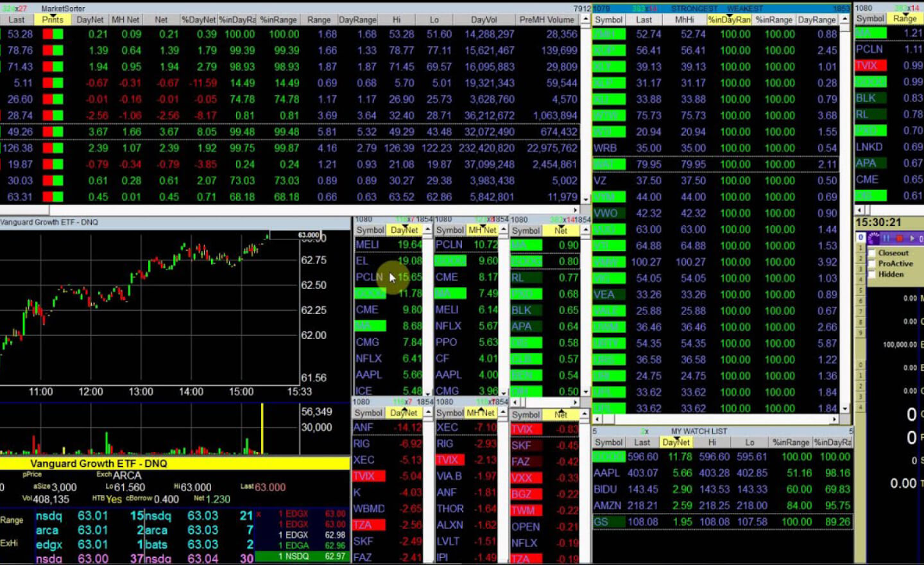The width and height of the screenshot is (924, 565).
Task: Click the red stop icon in the order panel toolbar
Action: click(x=900, y=238)
